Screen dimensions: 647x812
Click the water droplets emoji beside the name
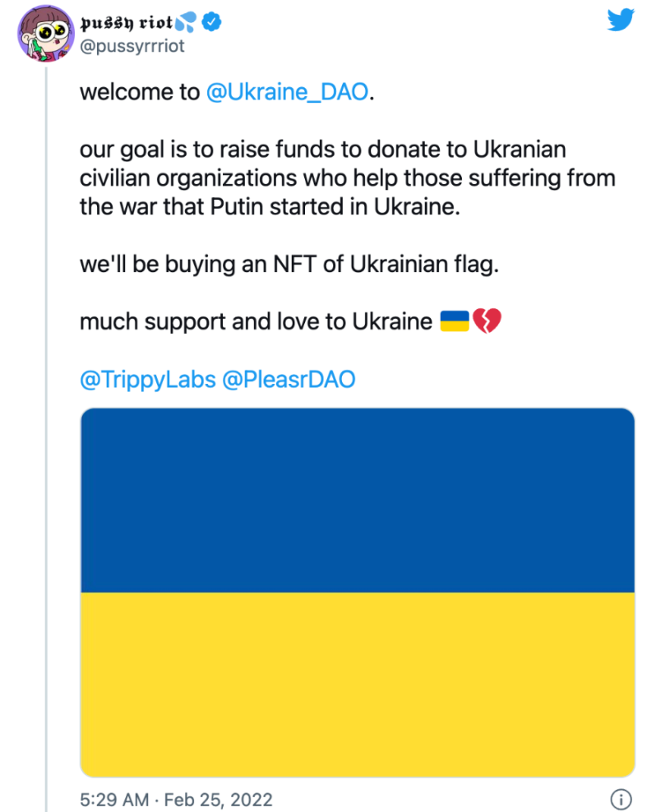(x=188, y=22)
